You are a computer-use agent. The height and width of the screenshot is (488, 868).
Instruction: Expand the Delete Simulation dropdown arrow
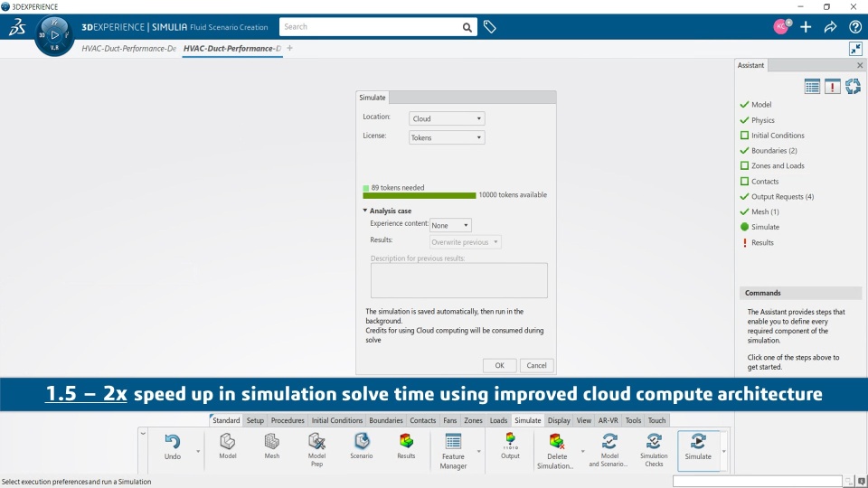tap(582, 452)
